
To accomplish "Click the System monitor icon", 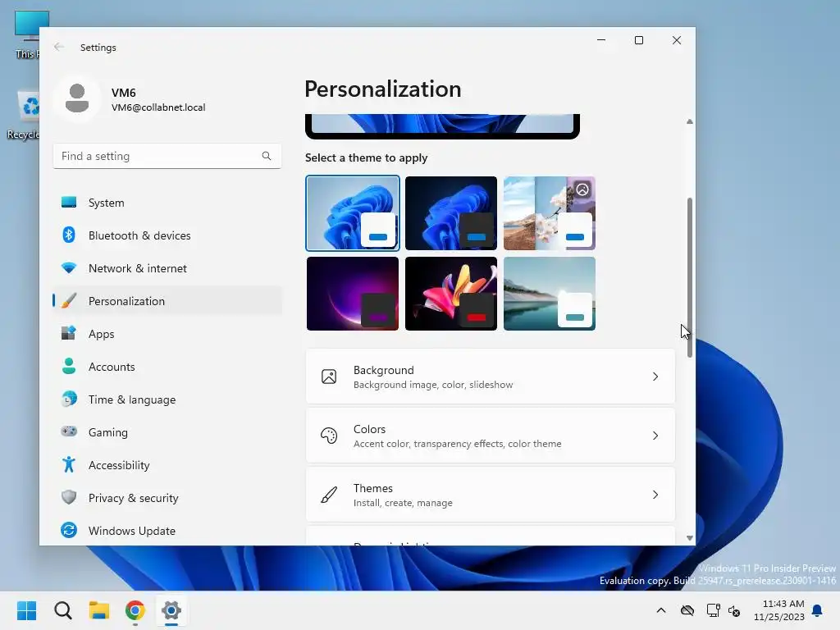I will click(69, 202).
